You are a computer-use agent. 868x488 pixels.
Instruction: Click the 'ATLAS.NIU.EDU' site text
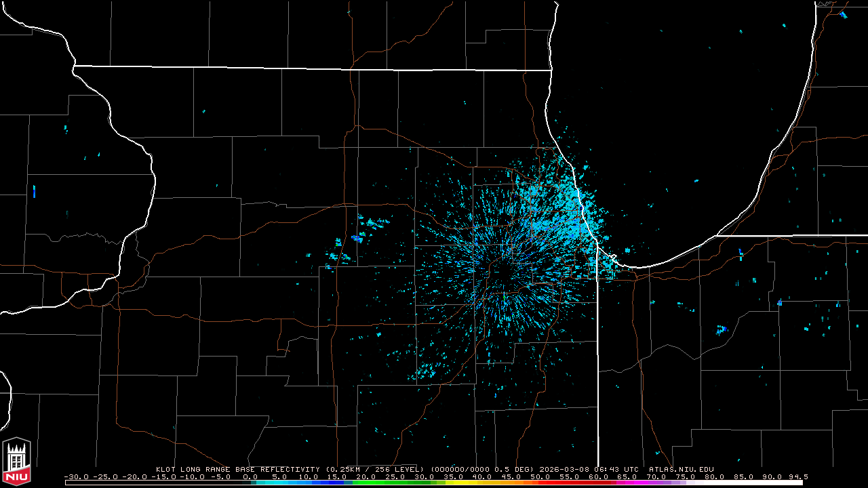coord(681,469)
